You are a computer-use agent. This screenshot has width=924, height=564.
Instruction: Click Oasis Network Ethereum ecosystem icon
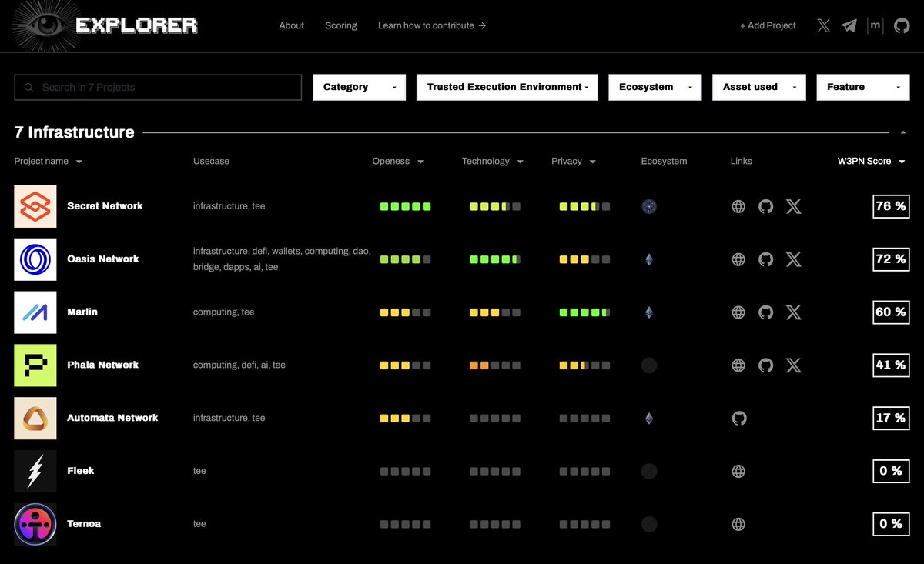coord(649,259)
